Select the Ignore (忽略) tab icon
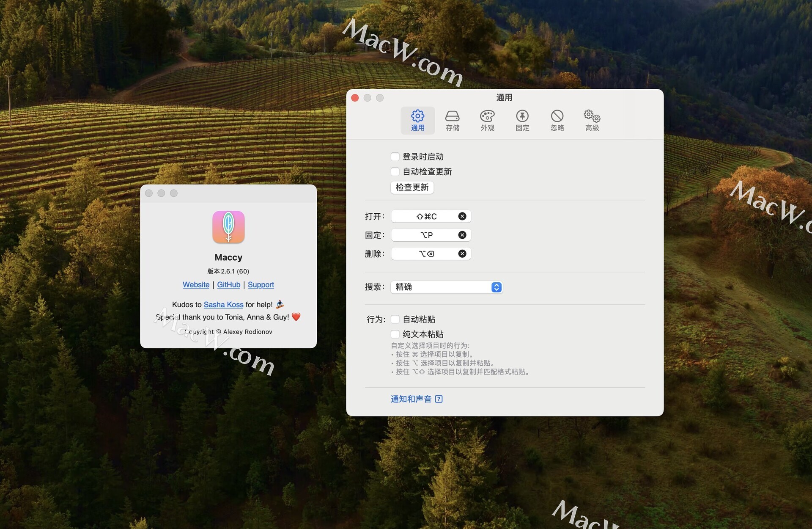 coord(557,121)
